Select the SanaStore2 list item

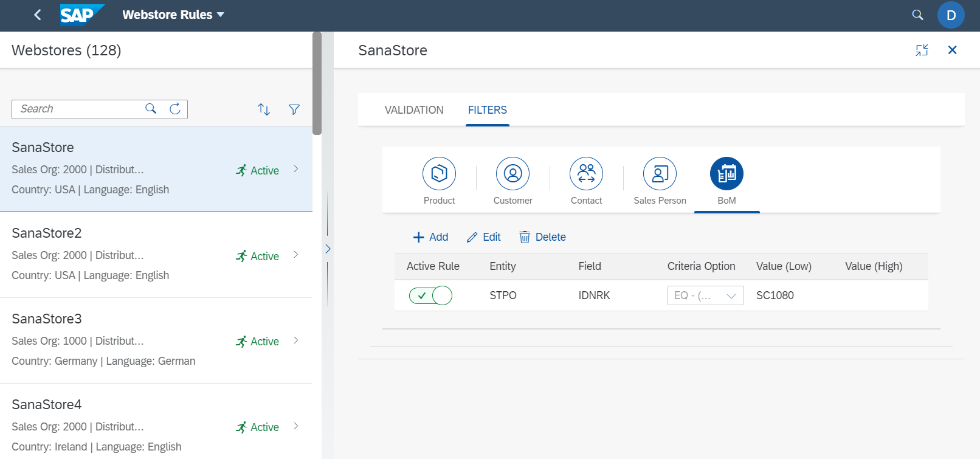pos(156,255)
